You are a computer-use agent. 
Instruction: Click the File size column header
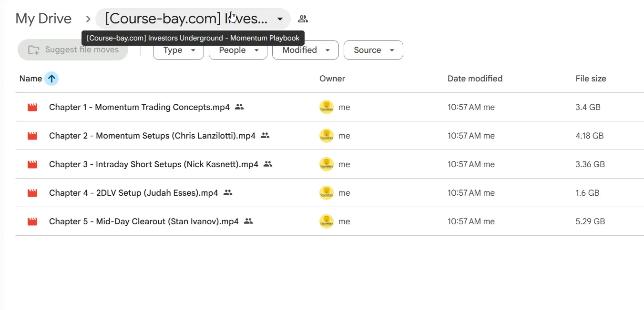coord(591,79)
